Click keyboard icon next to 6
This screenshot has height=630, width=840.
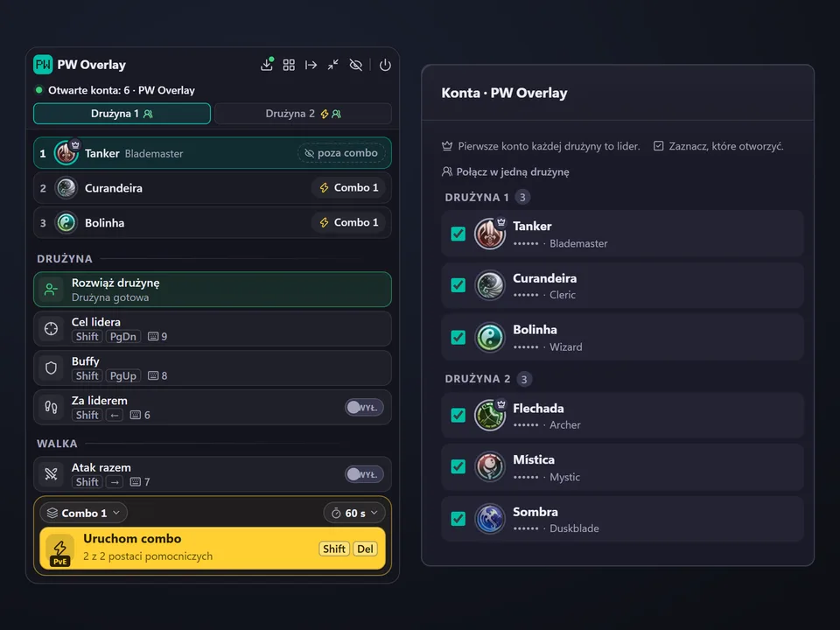click(x=136, y=415)
